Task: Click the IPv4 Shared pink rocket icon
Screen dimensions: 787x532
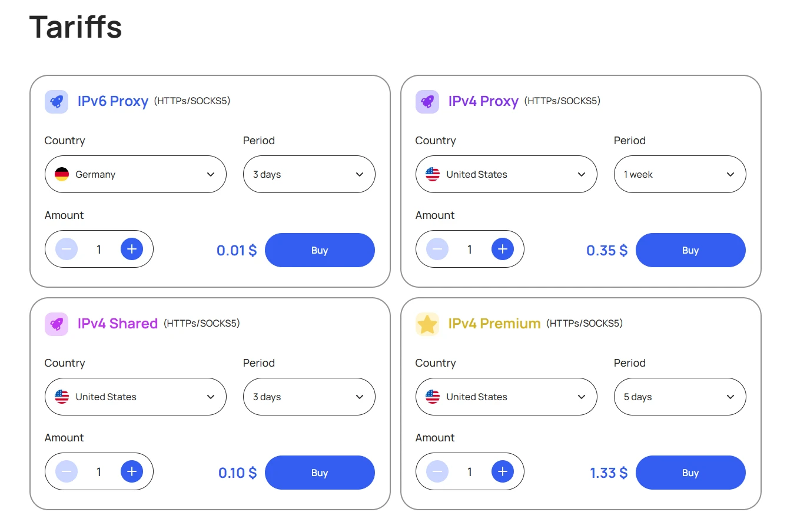Action: pos(57,324)
